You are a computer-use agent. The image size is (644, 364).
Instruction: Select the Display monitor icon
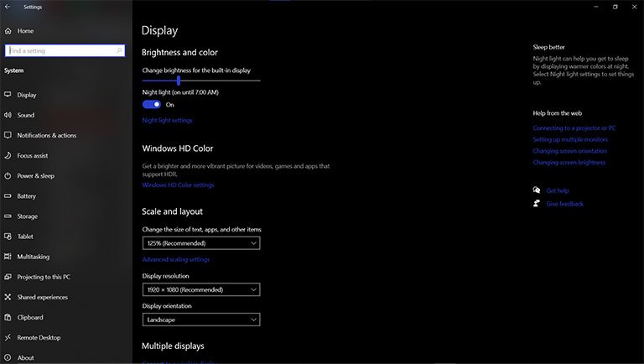pos(8,95)
